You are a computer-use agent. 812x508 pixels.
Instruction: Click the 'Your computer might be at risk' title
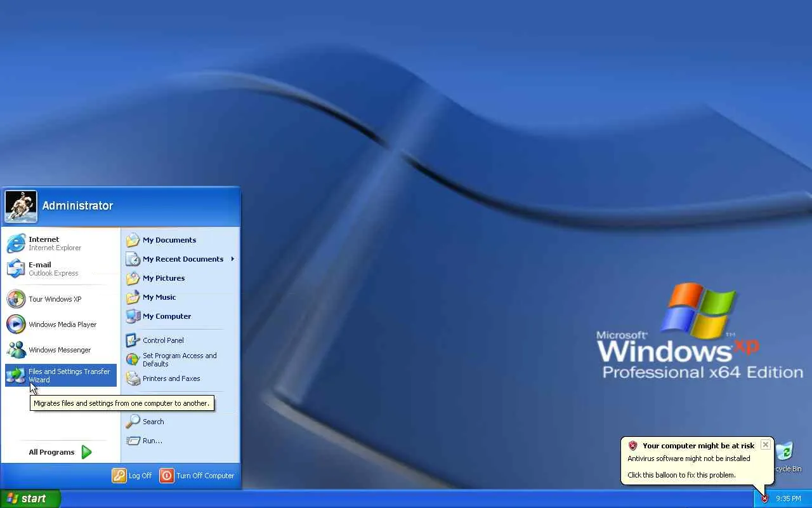click(698, 446)
